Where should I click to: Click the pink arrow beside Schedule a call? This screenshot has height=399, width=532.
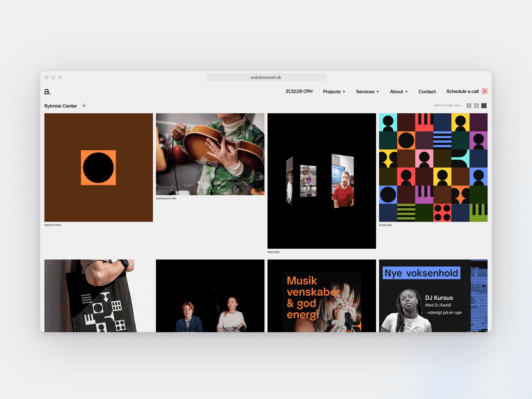(x=485, y=91)
